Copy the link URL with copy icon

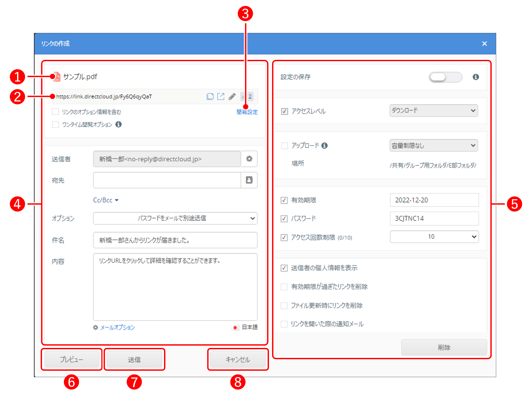coord(210,96)
